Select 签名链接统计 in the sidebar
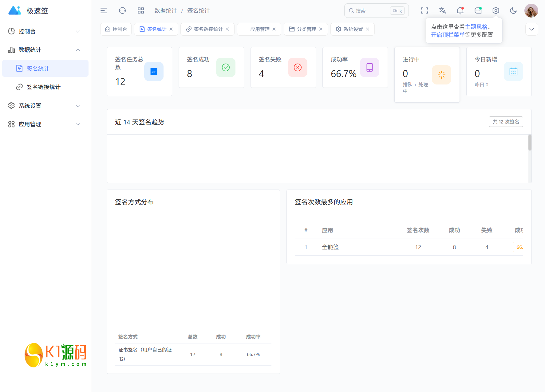Viewport: 545px width, 392px height. [x=45, y=87]
